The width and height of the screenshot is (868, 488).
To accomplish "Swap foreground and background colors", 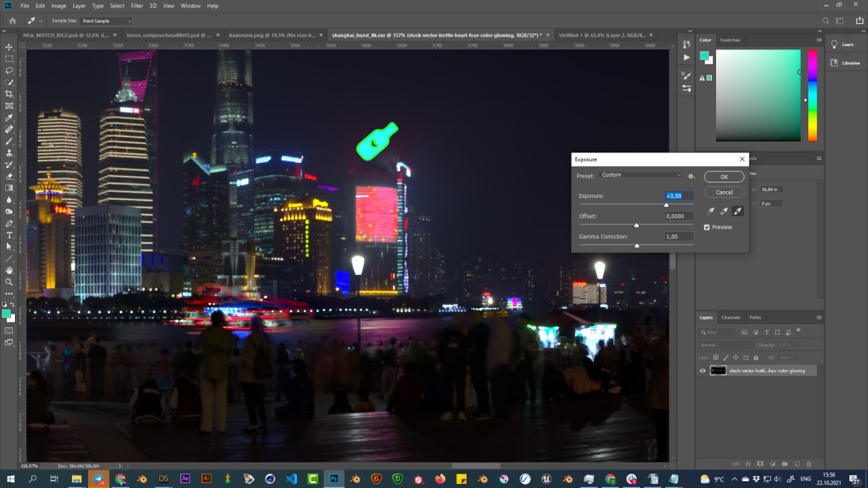I will pos(14,306).
